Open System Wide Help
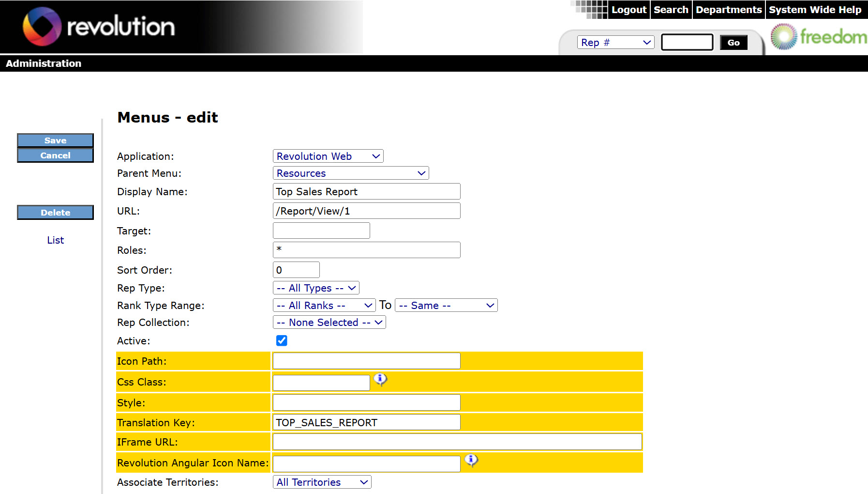The image size is (868, 494). pyautogui.click(x=815, y=9)
